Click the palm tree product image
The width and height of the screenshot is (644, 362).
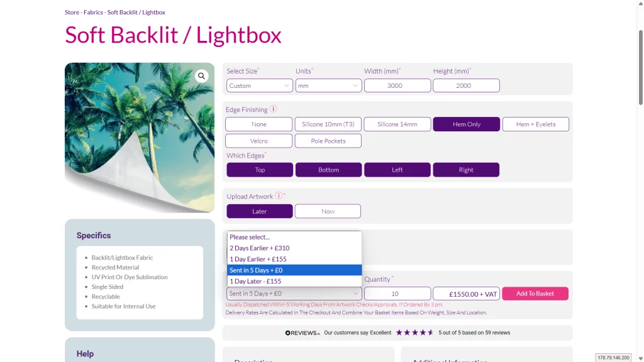click(x=140, y=138)
